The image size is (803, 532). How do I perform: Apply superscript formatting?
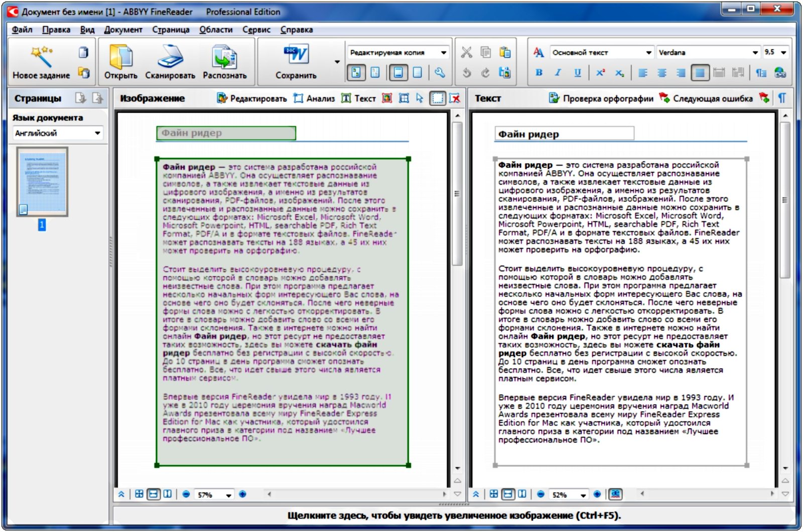(600, 73)
